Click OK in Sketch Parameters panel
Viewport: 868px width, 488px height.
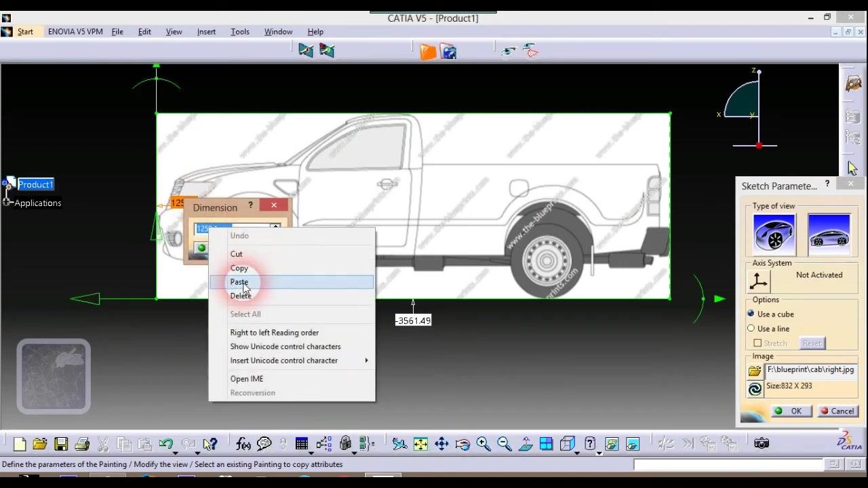pyautogui.click(x=791, y=411)
